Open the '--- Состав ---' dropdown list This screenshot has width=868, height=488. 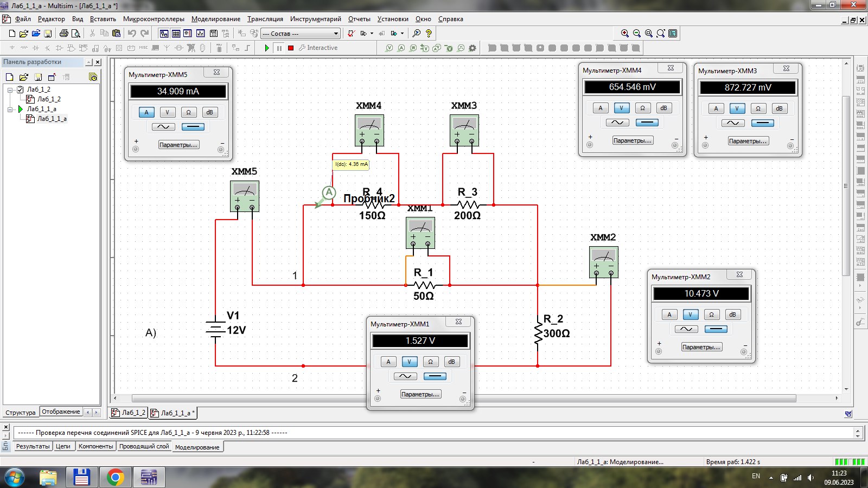point(336,34)
